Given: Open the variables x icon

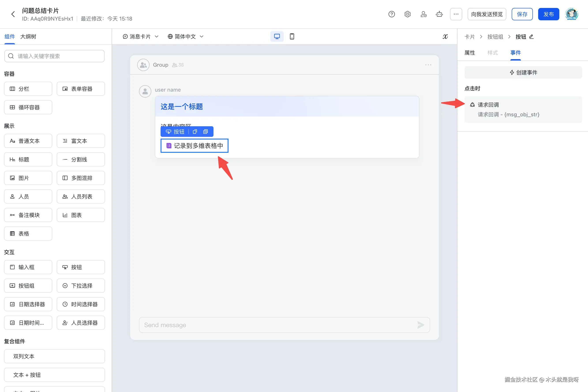Looking at the screenshot, I should click(445, 37).
